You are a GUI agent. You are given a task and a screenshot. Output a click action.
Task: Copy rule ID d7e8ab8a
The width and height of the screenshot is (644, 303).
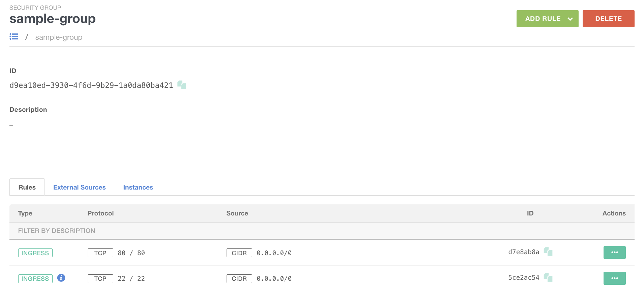pyautogui.click(x=548, y=252)
